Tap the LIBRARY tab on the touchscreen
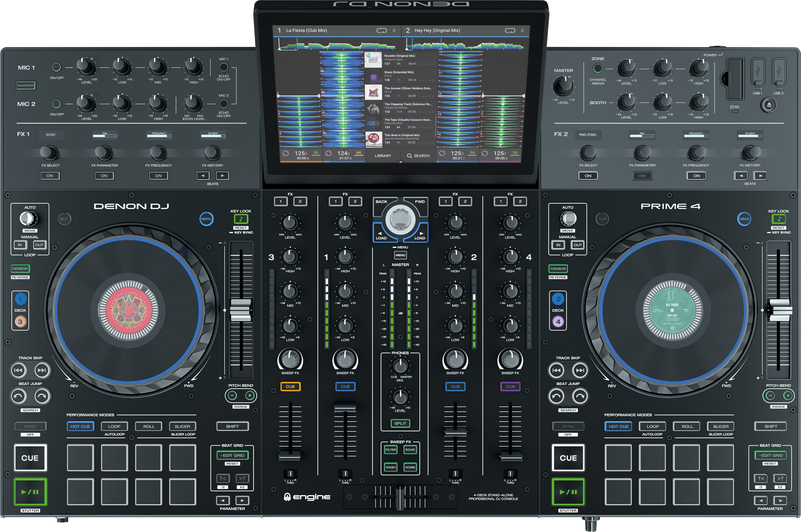 [x=383, y=156]
